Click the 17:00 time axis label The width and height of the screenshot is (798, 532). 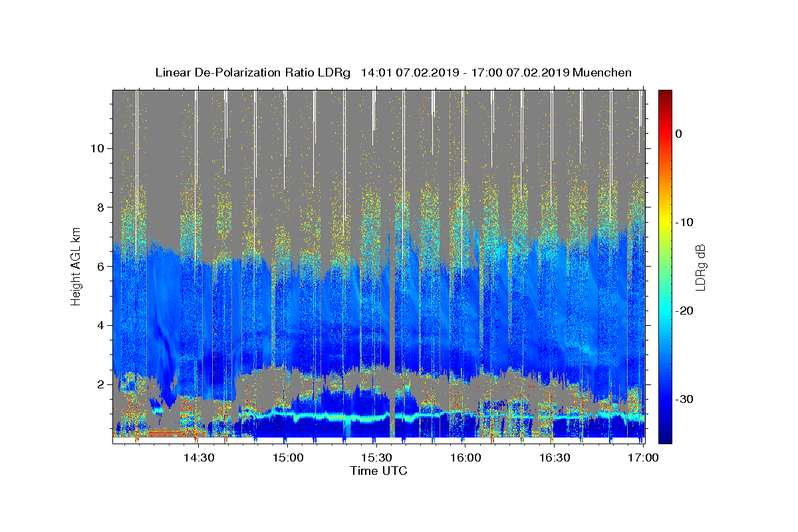pyautogui.click(x=643, y=458)
